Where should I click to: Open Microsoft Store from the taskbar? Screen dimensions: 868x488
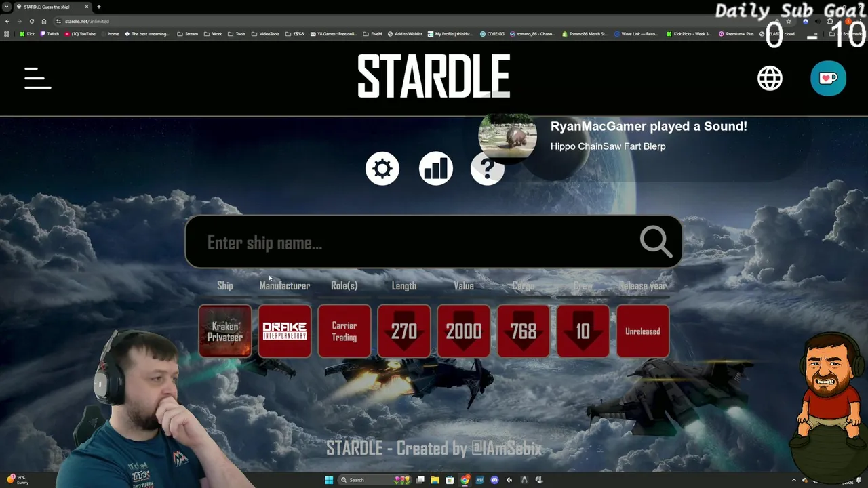[450, 480]
